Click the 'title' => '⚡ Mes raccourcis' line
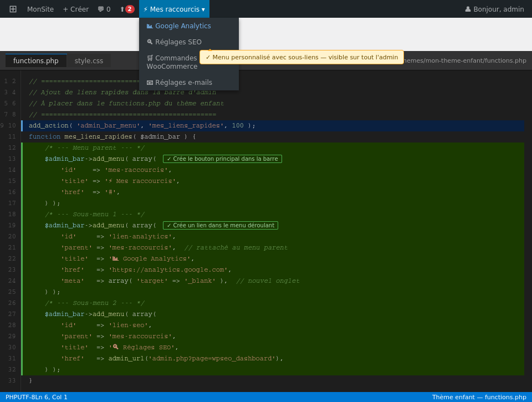Viewport: 532px width, 402px height. (120, 181)
